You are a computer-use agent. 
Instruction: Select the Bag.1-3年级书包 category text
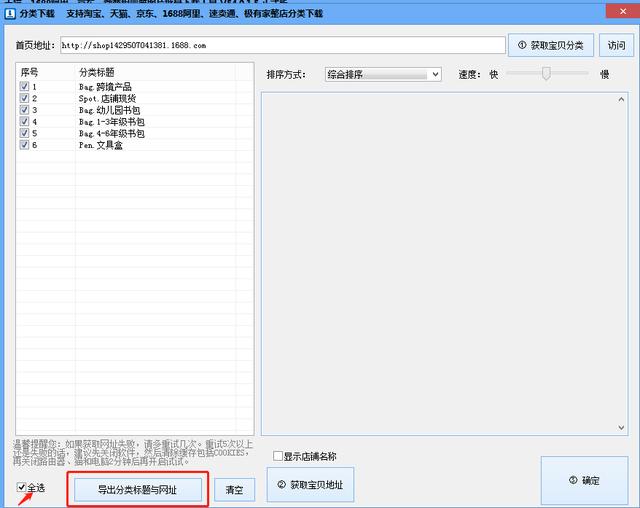(112, 122)
